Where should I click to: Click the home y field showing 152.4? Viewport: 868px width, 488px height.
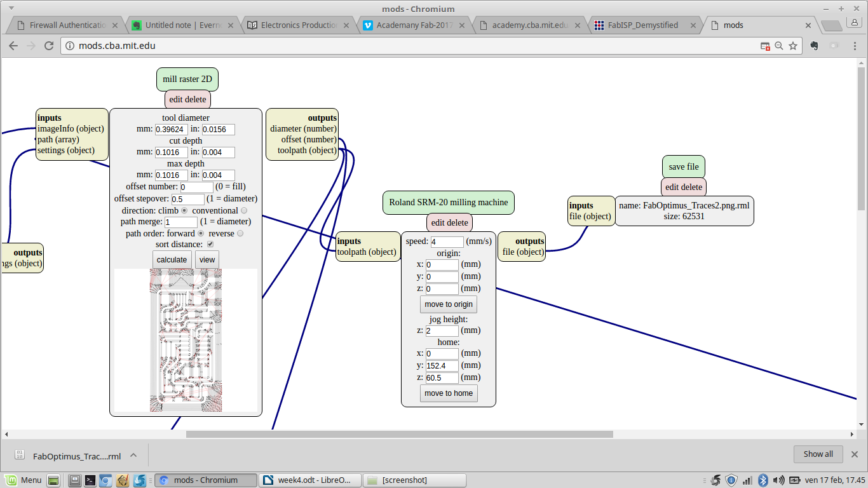[442, 366]
